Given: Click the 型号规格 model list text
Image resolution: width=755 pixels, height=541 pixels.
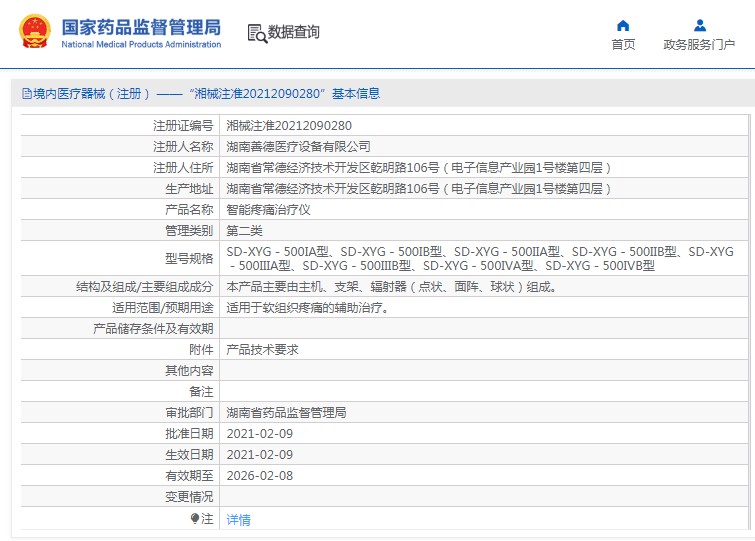Looking at the screenshot, I should coord(479,259).
